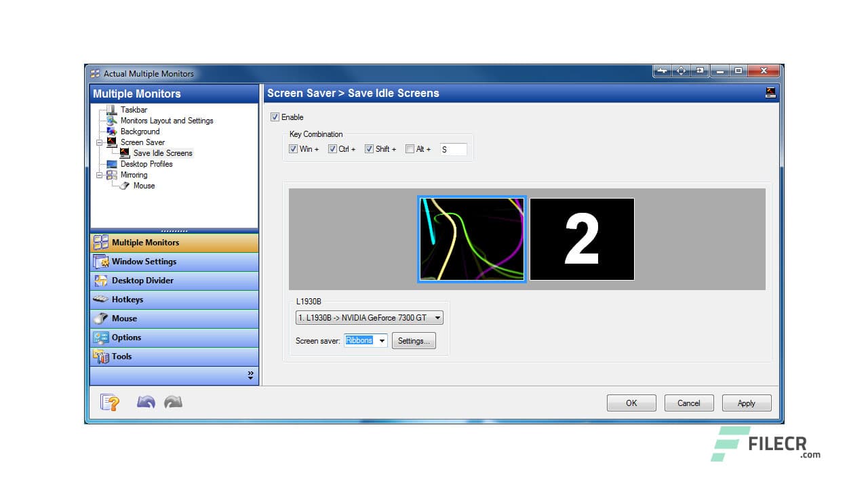
Task: Expand navigation pane options chevron
Action: (x=250, y=375)
